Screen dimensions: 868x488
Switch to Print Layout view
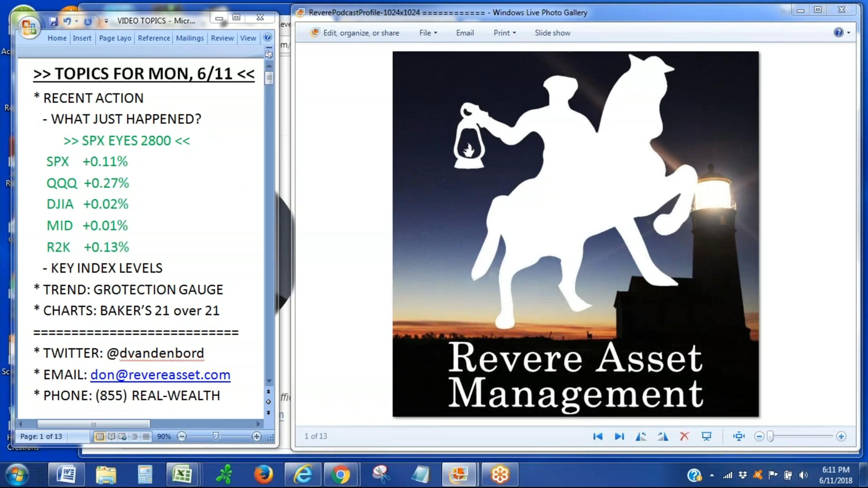pos(99,437)
